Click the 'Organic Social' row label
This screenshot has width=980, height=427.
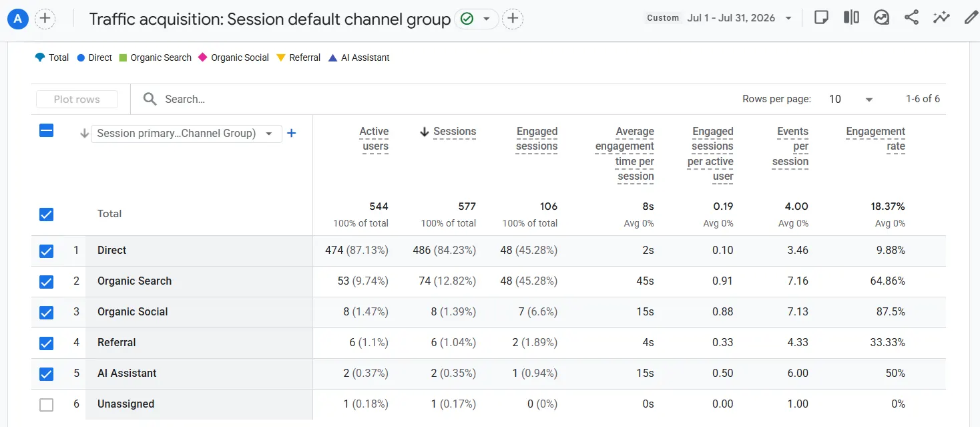132,311
